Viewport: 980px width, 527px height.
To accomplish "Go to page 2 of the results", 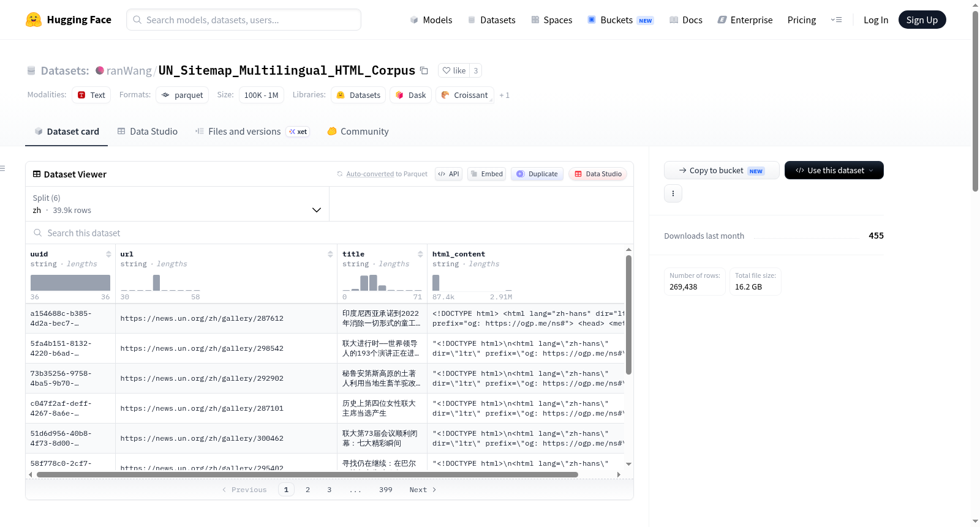I will (x=307, y=490).
